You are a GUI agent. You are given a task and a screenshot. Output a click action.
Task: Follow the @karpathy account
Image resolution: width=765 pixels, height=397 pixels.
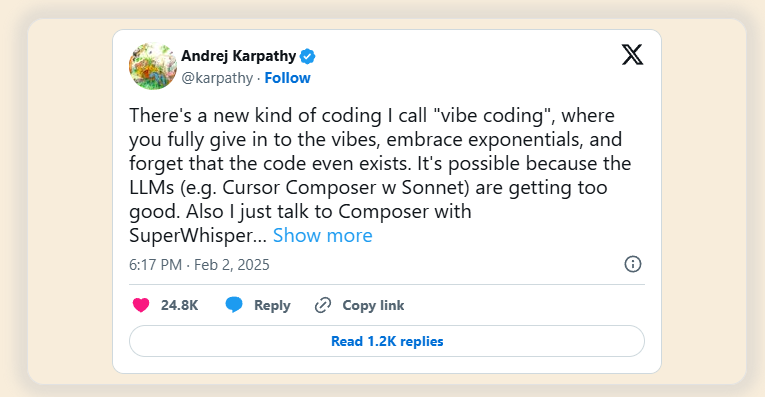pyautogui.click(x=287, y=78)
